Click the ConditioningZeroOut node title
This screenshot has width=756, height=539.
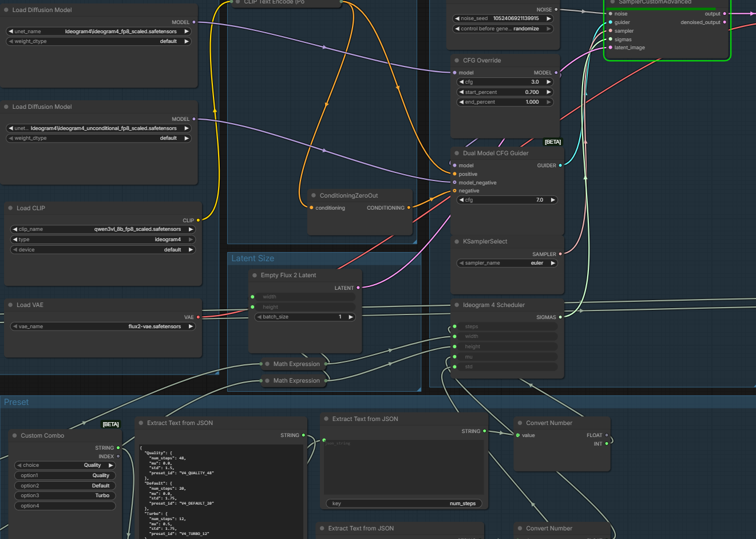pos(349,196)
